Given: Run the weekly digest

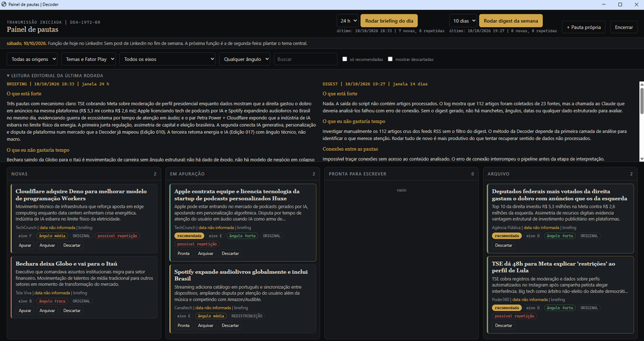Looking at the screenshot, I should 511,21.
